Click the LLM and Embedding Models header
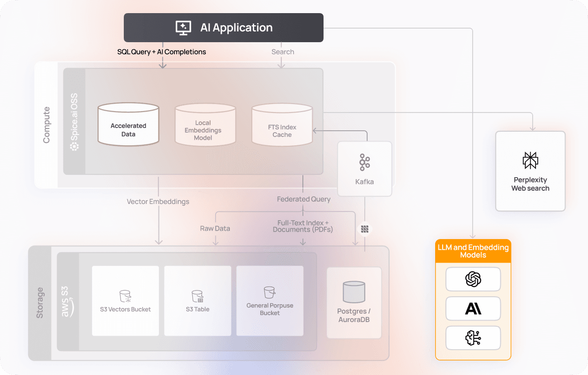Viewport: 588px width, 375px height. pyautogui.click(x=473, y=251)
